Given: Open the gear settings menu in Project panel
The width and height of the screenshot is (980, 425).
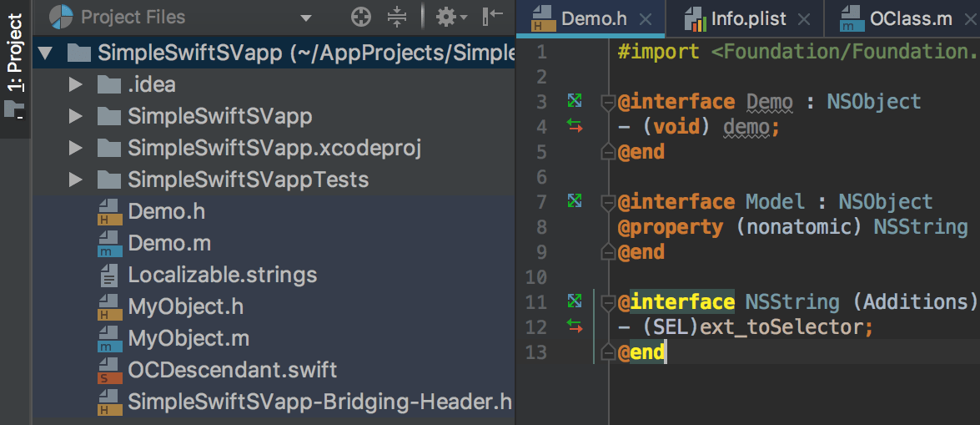Looking at the screenshot, I should coord(451,18).
